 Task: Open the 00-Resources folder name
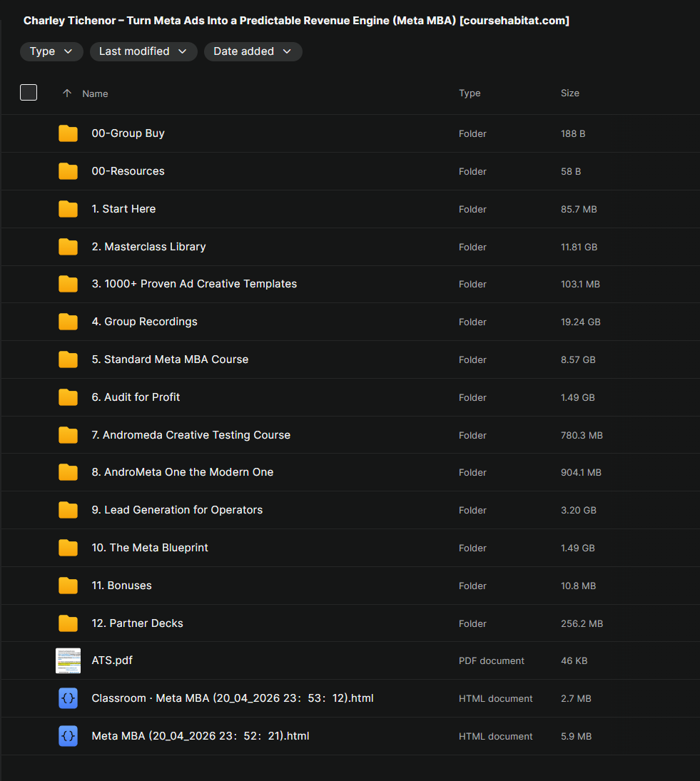coord(128,171)
